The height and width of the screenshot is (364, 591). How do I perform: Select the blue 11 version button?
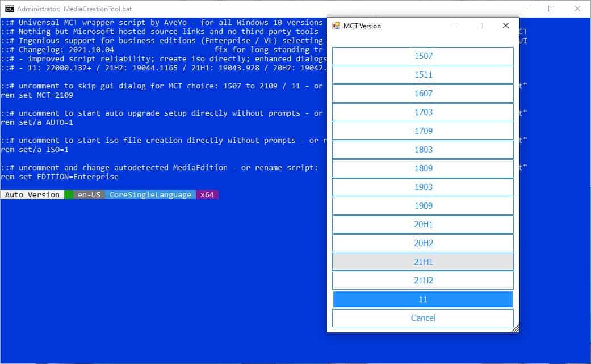click(x=422, y=299)
